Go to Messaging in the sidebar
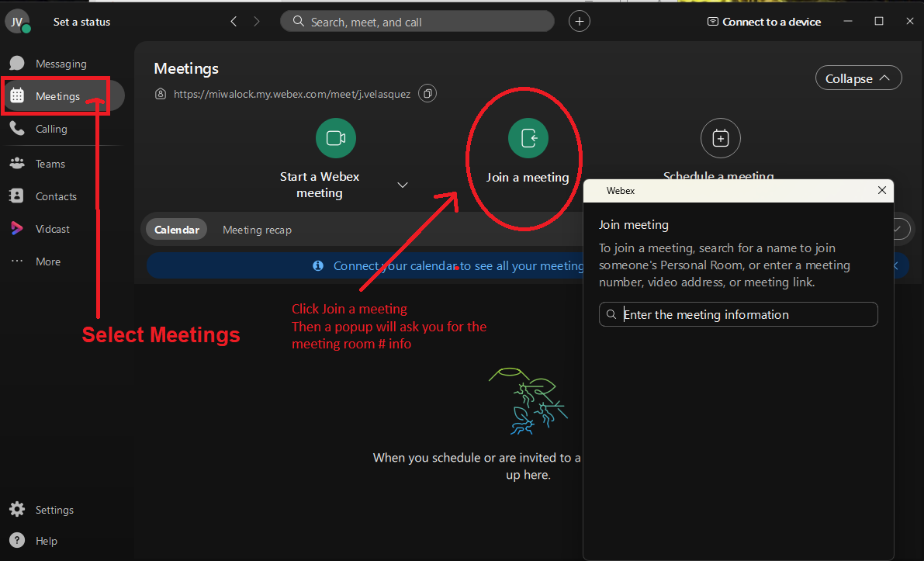This screenshot has height=561, width=924. [61, 64]
